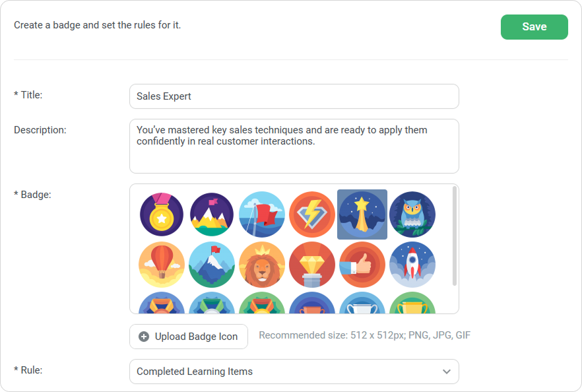Click into the Title text field
This screenshot has height=392, width=582.
click(294, 96)
